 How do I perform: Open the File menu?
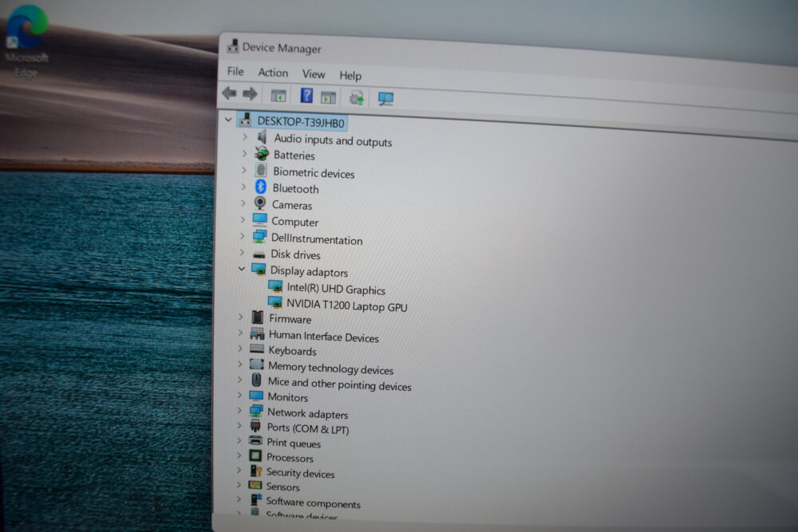[235, 72]
